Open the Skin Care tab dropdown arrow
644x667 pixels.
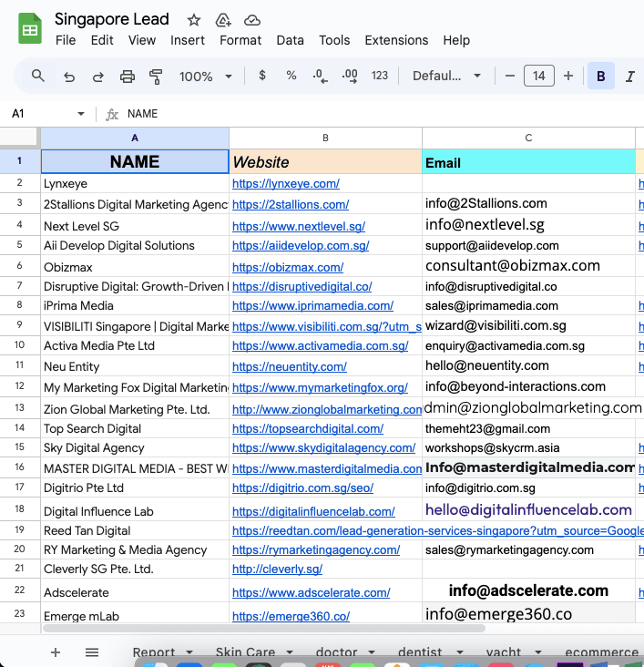point(290,652)
